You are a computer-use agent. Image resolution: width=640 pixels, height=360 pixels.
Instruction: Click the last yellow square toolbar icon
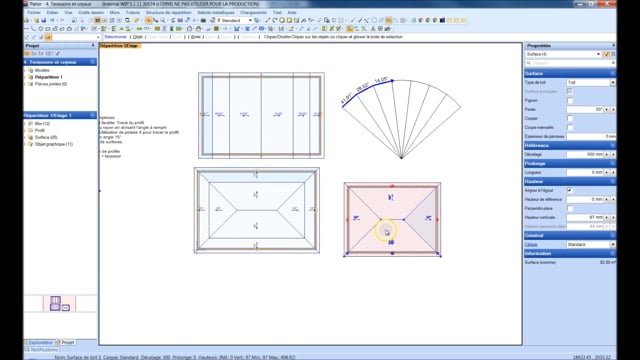[x=464, y=20]
